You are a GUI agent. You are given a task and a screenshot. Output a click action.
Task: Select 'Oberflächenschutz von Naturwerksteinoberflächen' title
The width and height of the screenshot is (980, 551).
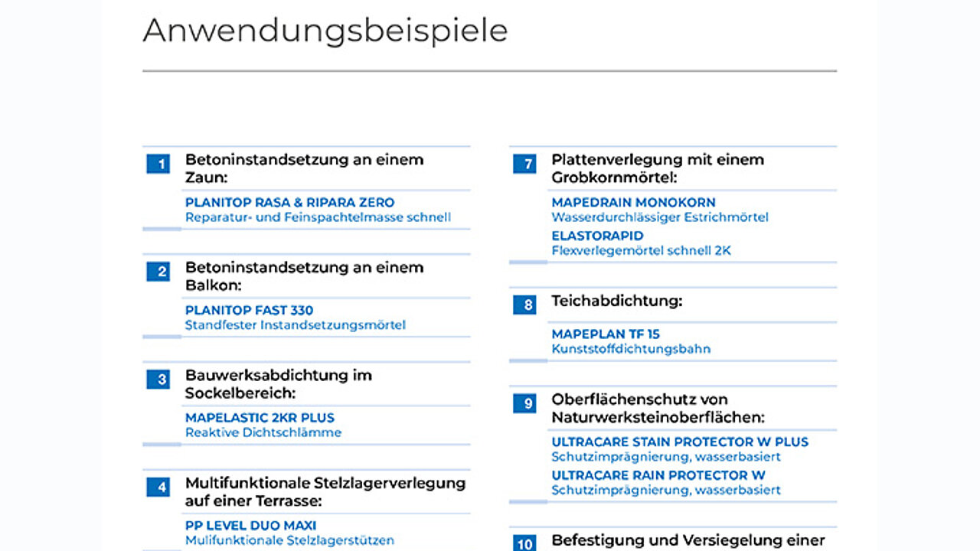coord(658,409)
